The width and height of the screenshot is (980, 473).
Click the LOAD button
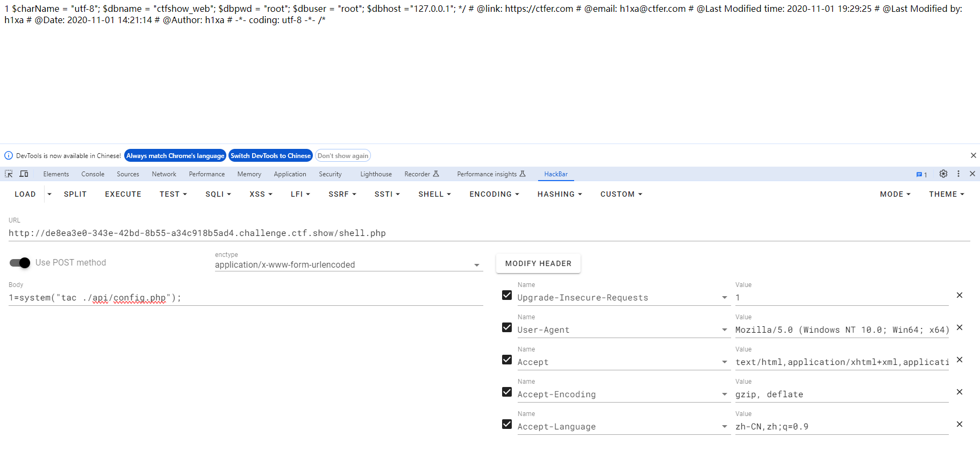click(x=25, y=194)
